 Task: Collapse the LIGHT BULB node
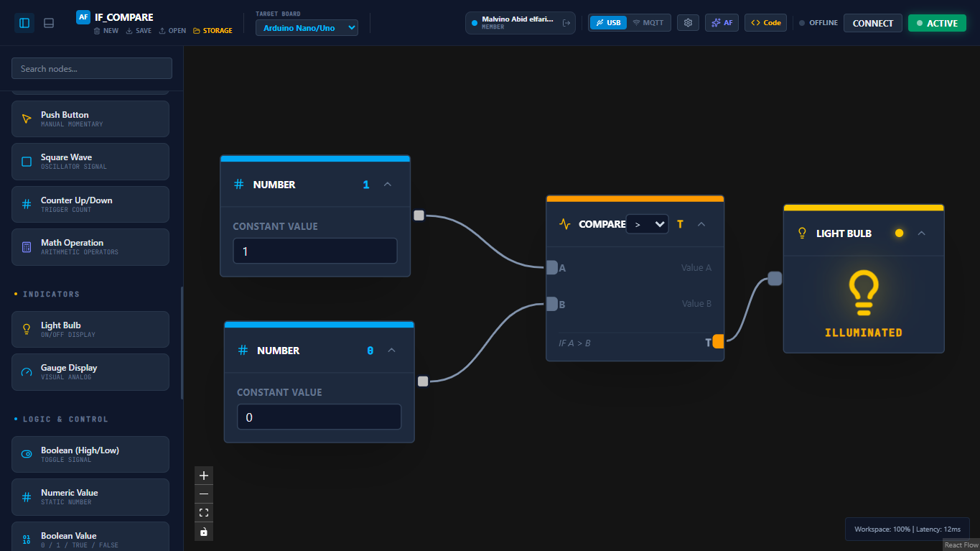[922, 233]
